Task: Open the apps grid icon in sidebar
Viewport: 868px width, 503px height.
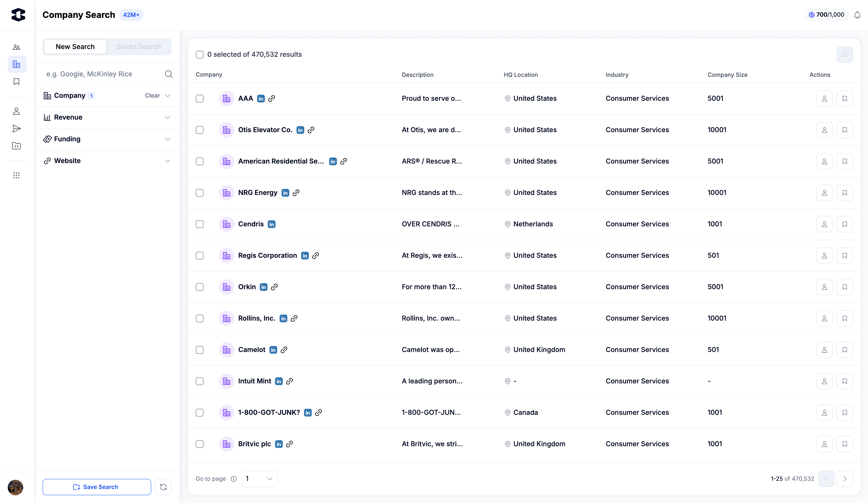Action: [x=16, y=176]
